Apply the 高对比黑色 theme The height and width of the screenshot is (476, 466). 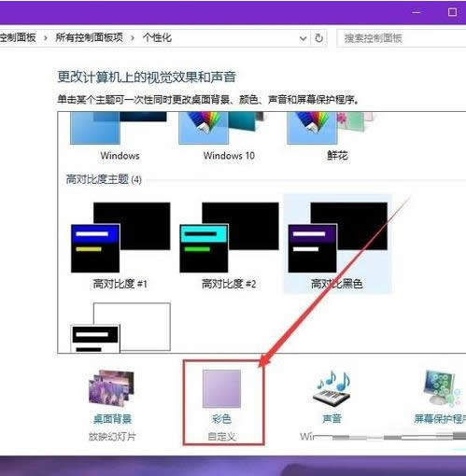click(x=337, y=238)
